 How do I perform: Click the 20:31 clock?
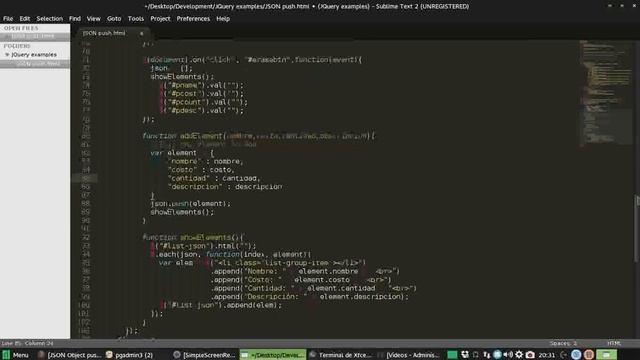547,355
